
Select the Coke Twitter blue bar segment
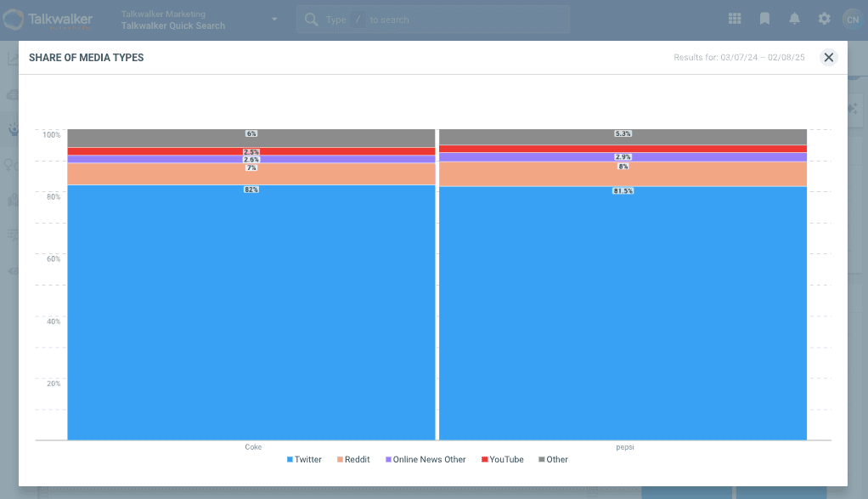pyautogui.click(x=251, y=315)
